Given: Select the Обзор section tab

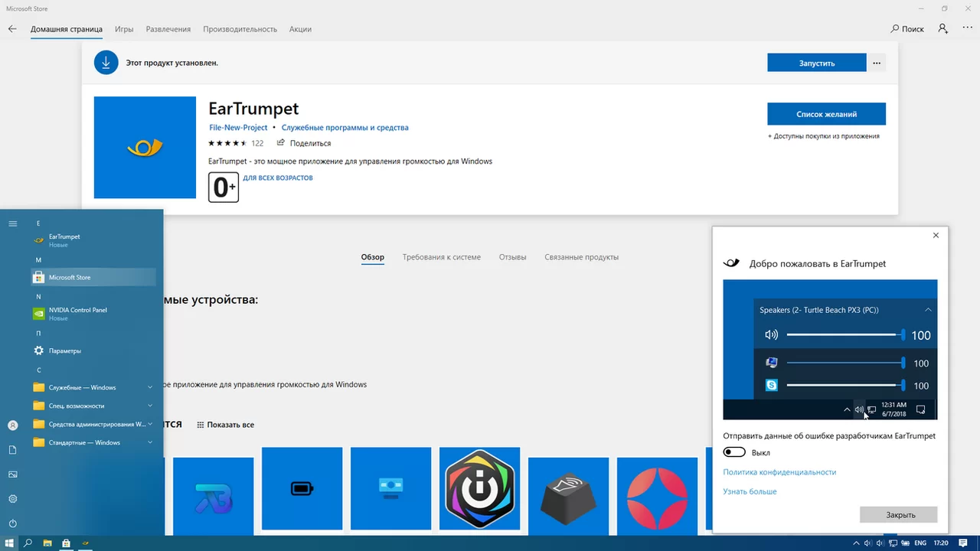Looking at the screenshot, I should point(373,257).
